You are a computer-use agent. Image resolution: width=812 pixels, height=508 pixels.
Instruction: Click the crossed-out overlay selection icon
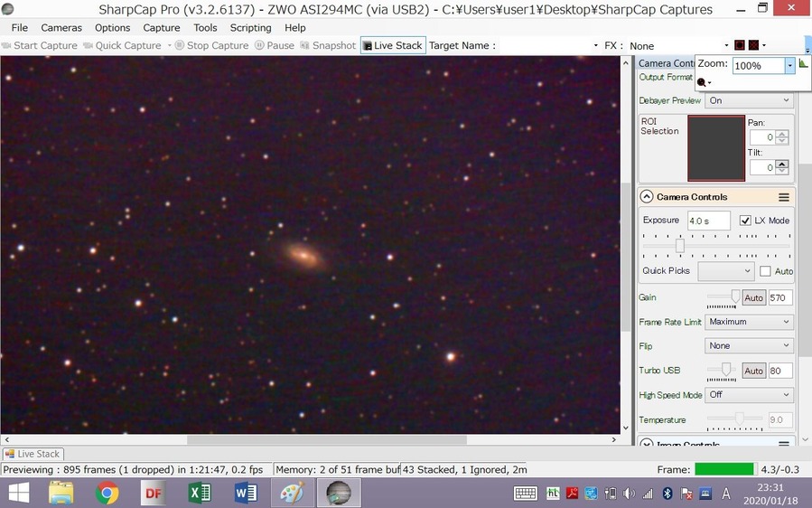754,45
